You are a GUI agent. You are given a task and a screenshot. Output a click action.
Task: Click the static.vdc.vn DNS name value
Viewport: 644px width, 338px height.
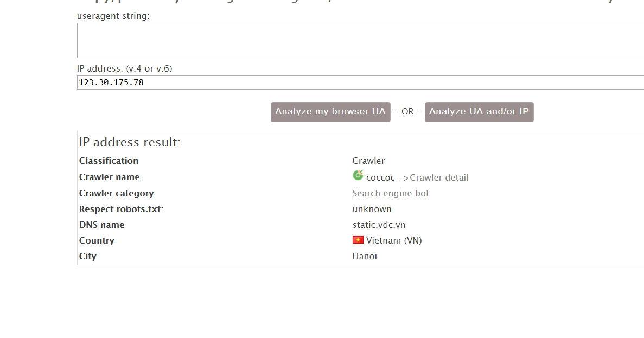(379, 225)
